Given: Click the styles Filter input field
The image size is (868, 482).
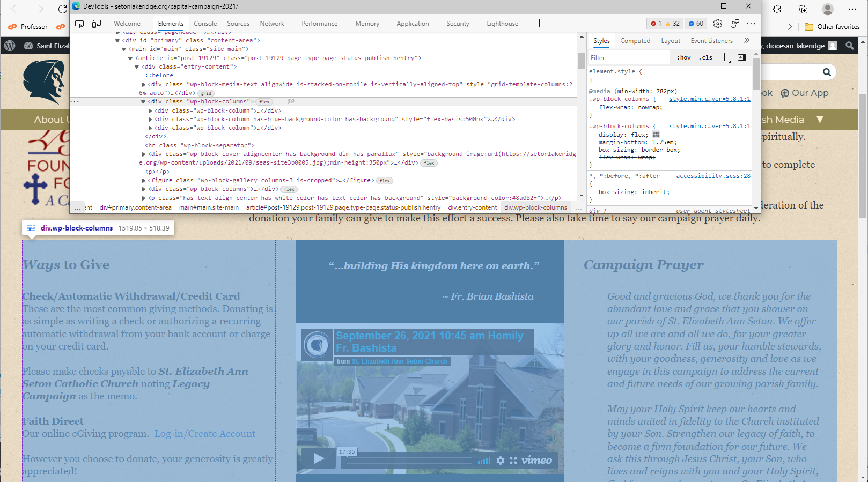Looking at the screenshot, I should click(629, 58).
